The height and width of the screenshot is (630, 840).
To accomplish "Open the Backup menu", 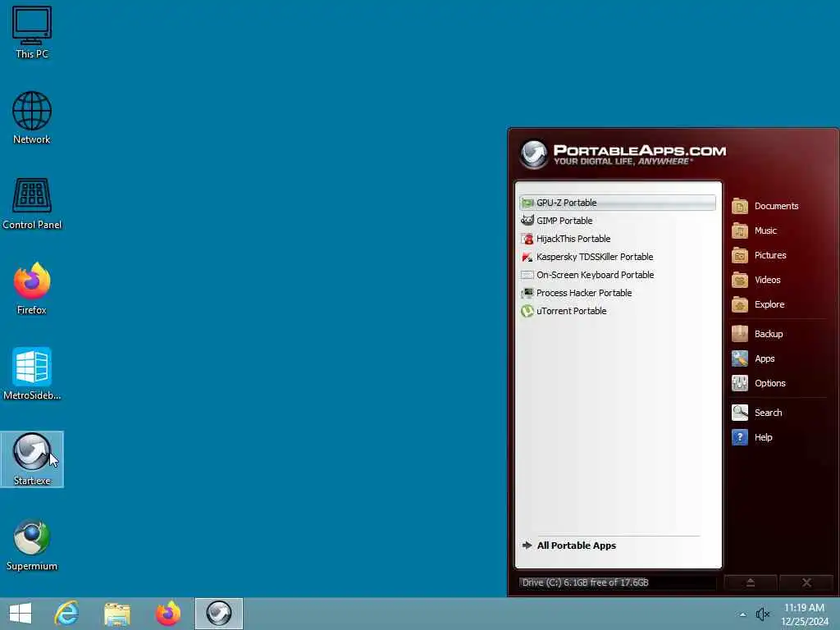I will 757,335.
